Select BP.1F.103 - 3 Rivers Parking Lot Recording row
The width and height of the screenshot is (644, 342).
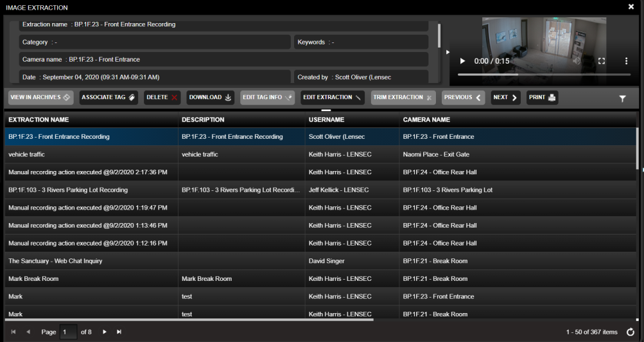(320, 190)
